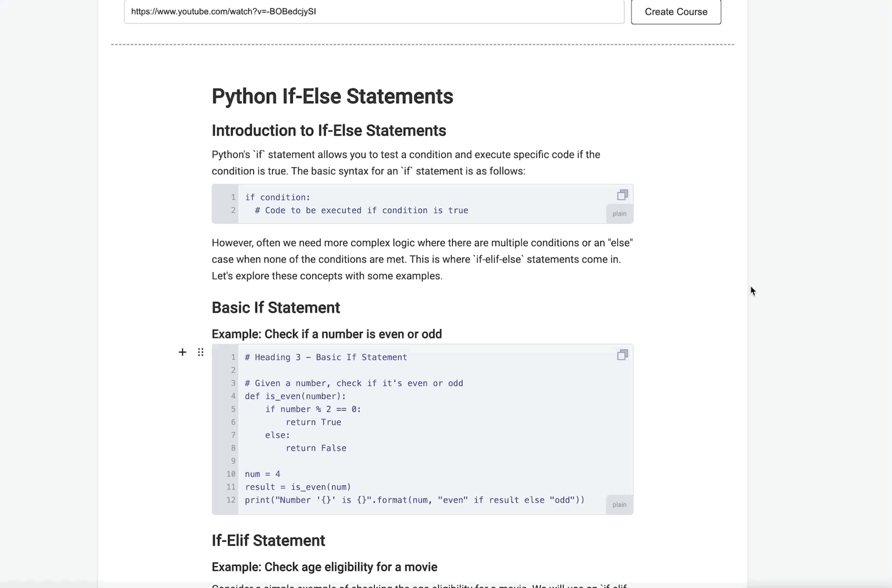This screenshot has width=892, height=588.
Task: Toggle line 12 of the even-odd example
Action: 231,500
